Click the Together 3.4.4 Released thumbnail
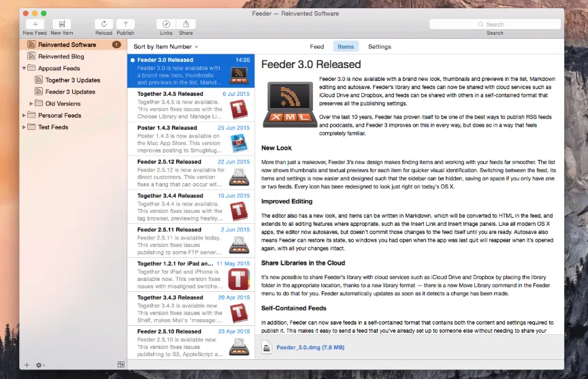This screenshot has height=379, width=588. [239, 211]
